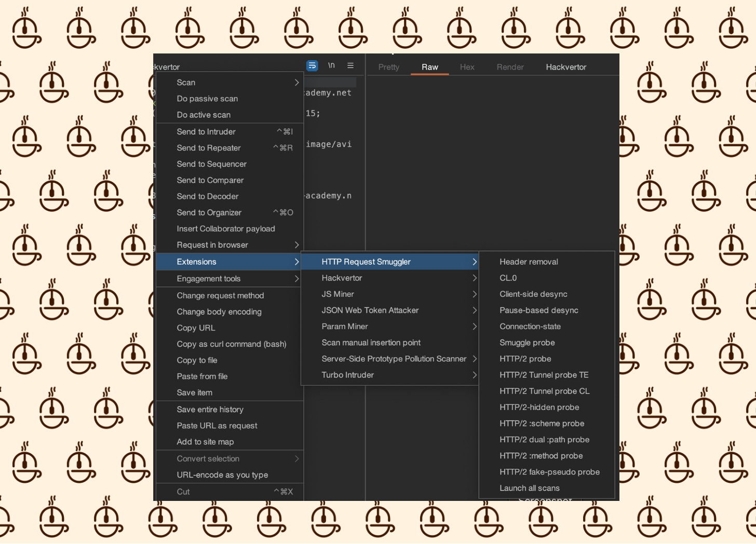This screenshot has width=756, height=544.
Task: Select Send to Sequencer
Action: click(x=230, y=164)
